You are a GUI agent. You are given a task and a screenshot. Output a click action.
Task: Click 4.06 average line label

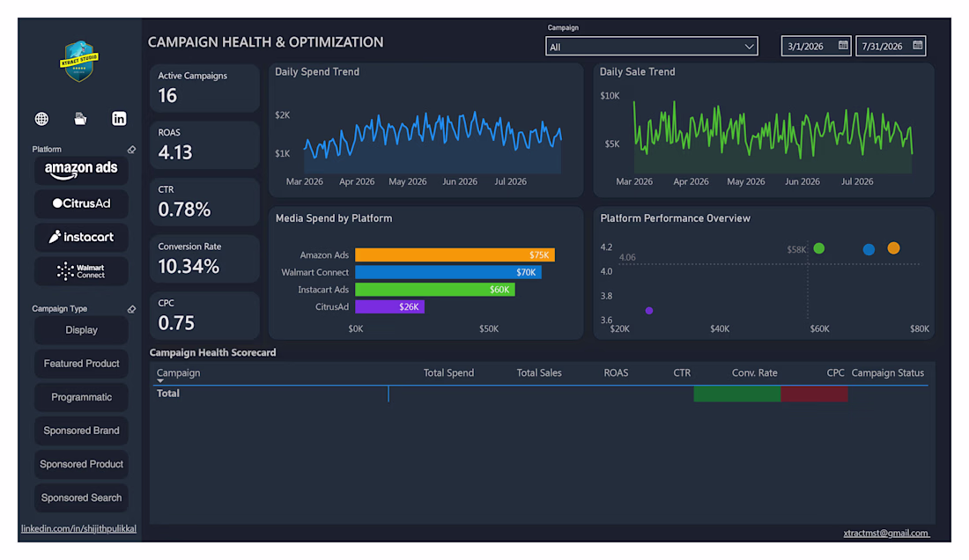coord(627,257)
